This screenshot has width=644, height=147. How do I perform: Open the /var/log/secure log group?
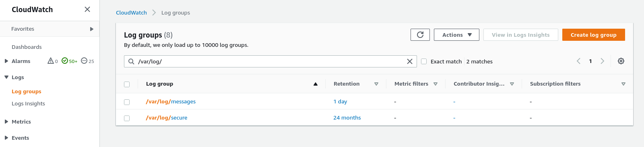coord(167,118)
